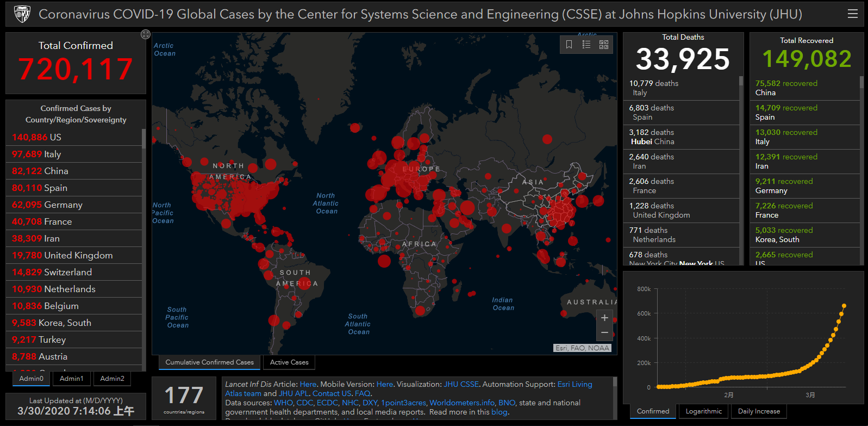Expand the Total Confirmed panel corner icon
Screen dimensions: 868x426
[x=145, y=34]
